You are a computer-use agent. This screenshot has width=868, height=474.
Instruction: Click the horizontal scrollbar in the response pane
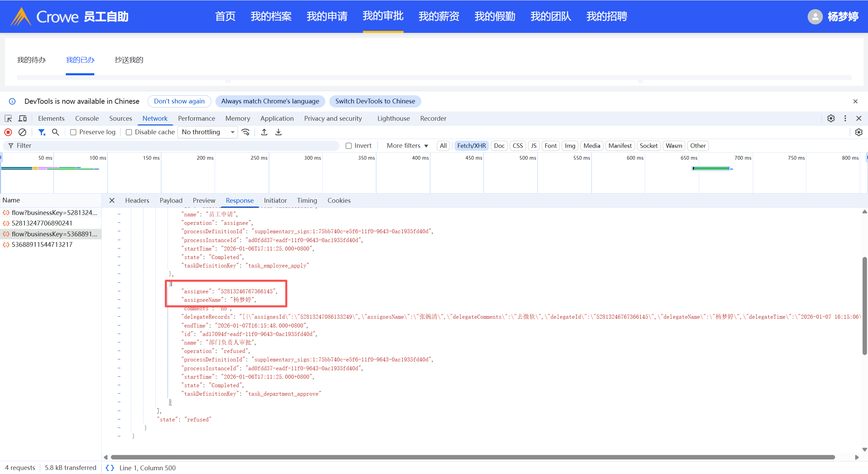(x=472, y=457)
